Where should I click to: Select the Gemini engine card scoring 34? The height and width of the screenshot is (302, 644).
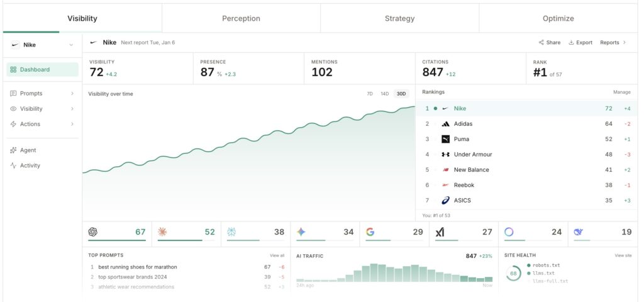pyautogui.click(x=325, y=234)
